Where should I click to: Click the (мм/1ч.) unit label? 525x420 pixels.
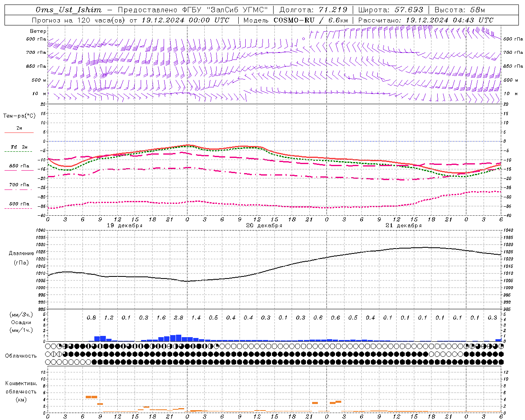(21, 330)
